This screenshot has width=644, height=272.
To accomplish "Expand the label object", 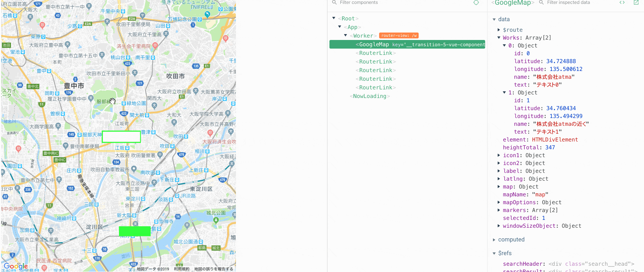I will 499,171.
